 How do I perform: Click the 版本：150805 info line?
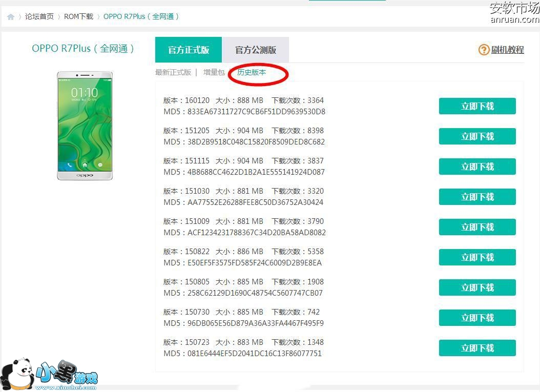243,282
